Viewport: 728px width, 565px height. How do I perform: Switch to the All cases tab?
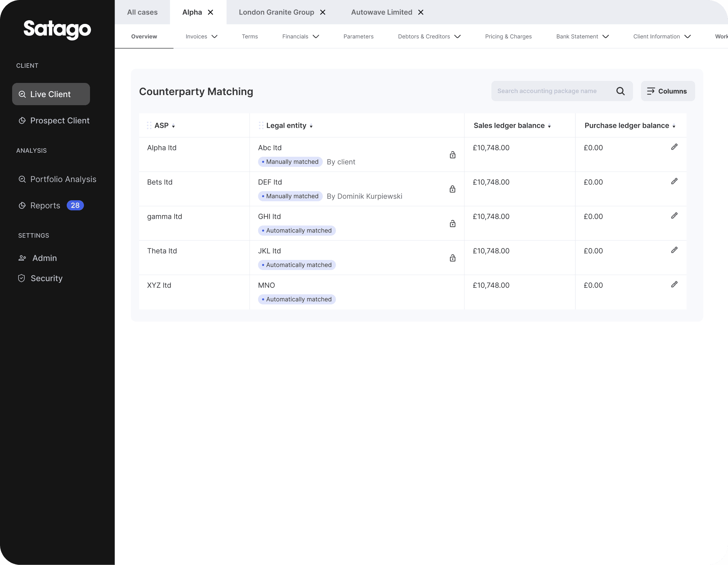(x=142, y=12)
